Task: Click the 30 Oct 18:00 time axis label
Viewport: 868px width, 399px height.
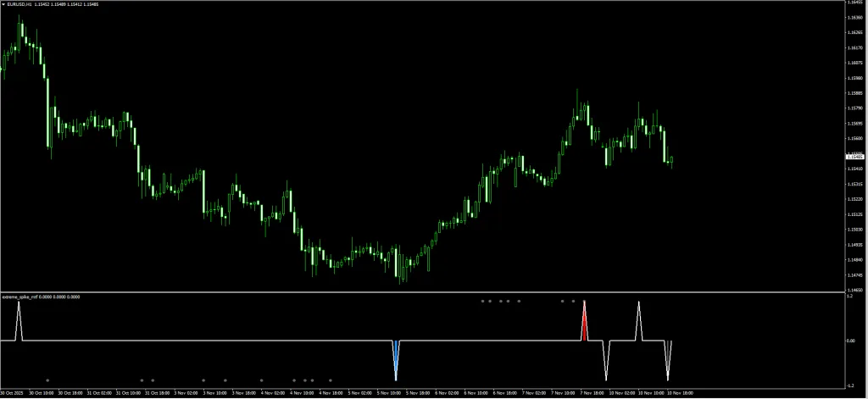Action: click(70, 393)
